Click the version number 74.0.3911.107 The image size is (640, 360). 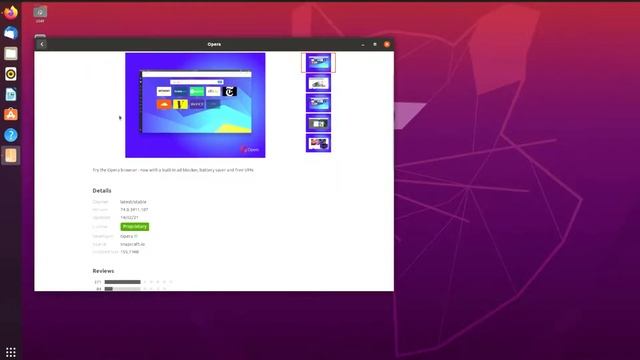tap(134, 209)
